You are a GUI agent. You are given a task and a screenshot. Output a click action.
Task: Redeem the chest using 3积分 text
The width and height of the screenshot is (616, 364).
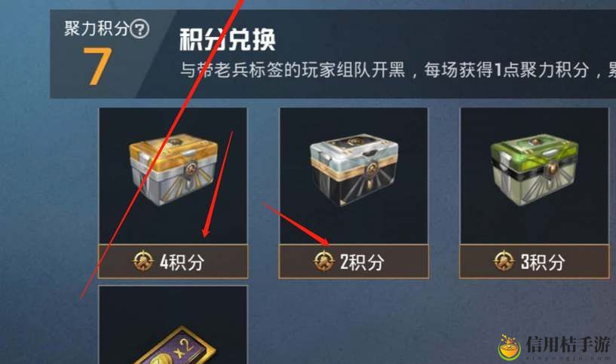tap(543, 262)
